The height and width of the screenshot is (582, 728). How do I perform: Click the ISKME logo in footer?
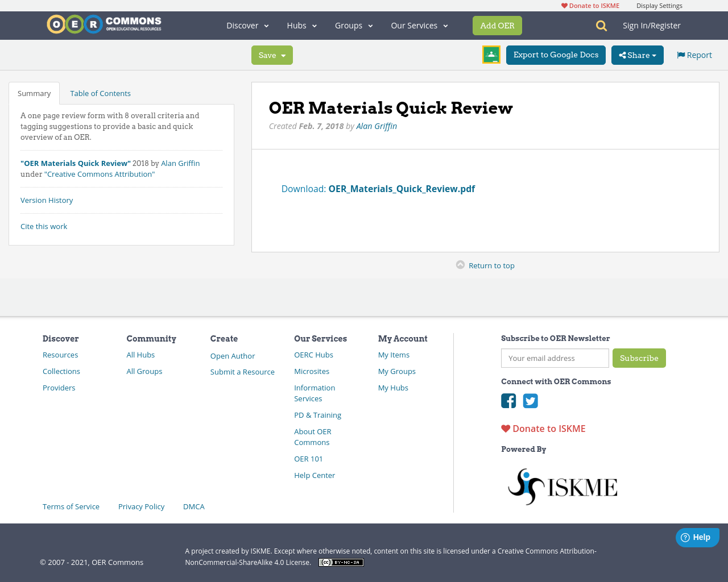562,486
